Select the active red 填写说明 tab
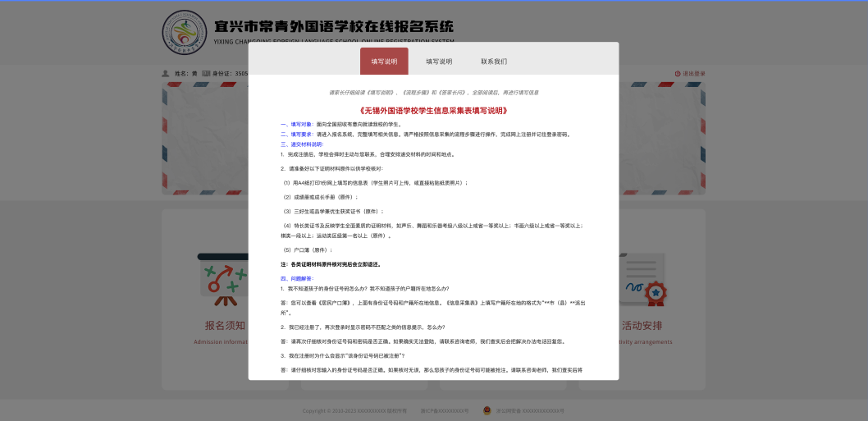This screenshot has width=868, height=421. pyautogui.click(x=384, y=61)
